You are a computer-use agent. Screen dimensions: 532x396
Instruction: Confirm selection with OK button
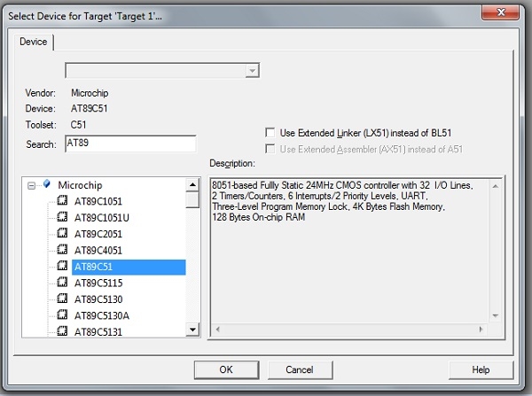coord(226,369)
